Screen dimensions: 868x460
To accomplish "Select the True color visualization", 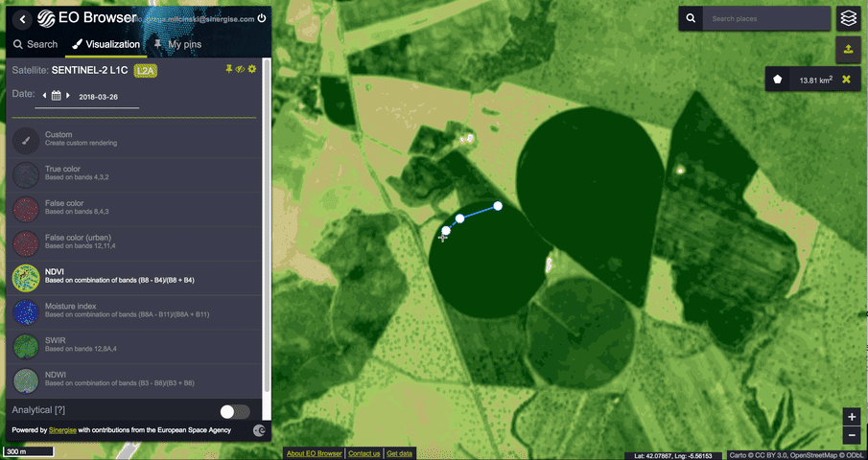I will (x=134, y=175).
